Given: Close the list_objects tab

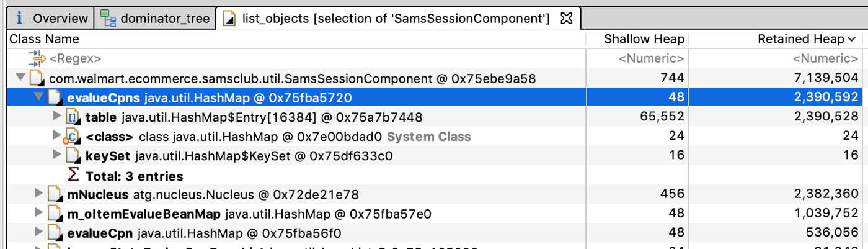Looking at the screenshot, I should point(565,19).
